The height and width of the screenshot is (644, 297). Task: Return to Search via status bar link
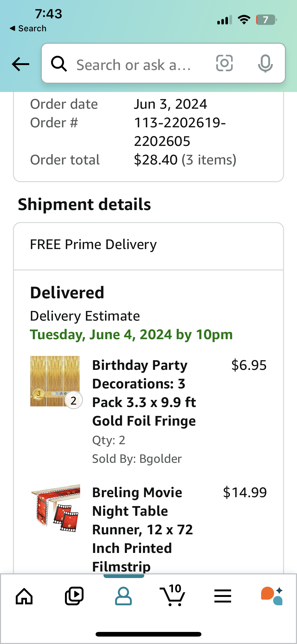28,28
